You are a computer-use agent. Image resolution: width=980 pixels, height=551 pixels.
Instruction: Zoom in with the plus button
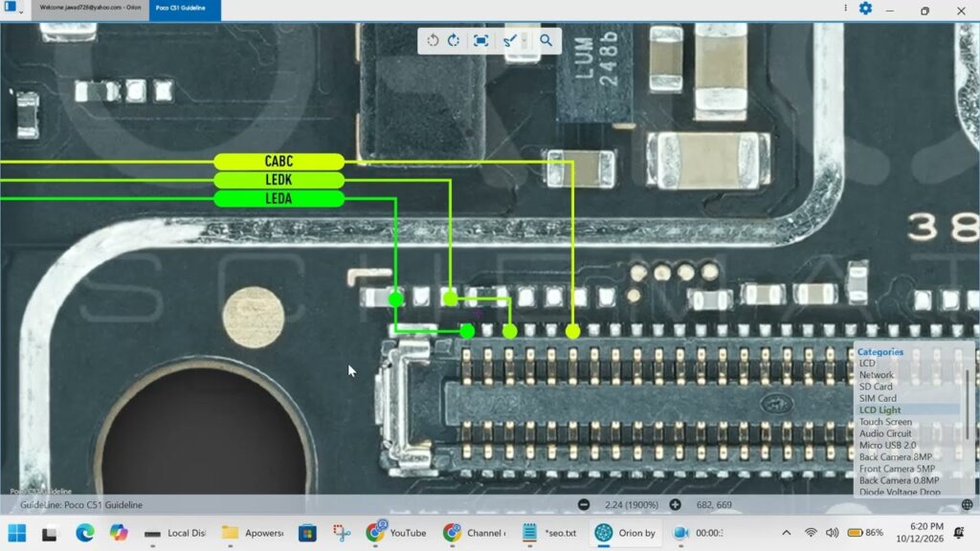pyautogui.click(x=675, y=505)
